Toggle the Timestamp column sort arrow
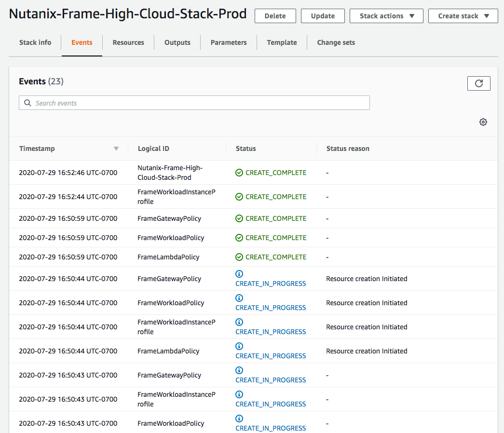Screen dimensions: 504x433 point(116,149)
